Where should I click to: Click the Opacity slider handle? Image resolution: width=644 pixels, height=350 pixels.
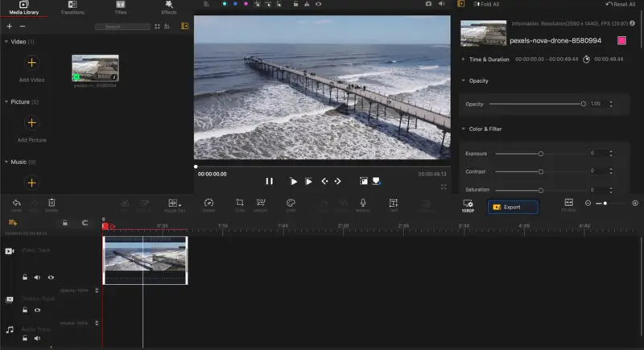(x=583, y=104)
